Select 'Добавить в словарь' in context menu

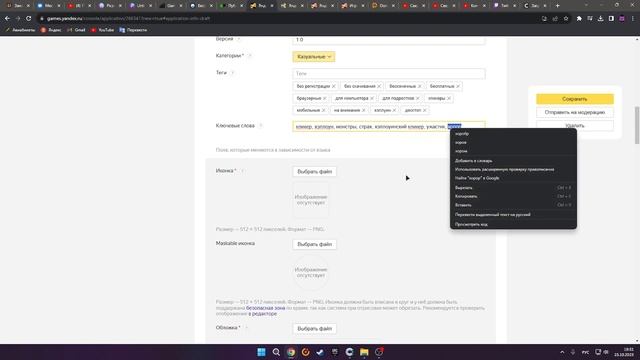(x=513, y=161)
